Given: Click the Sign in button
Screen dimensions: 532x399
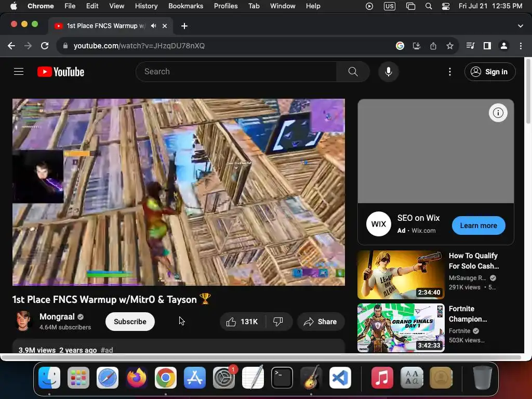Looking at the screenshot, I should [490, 72].
